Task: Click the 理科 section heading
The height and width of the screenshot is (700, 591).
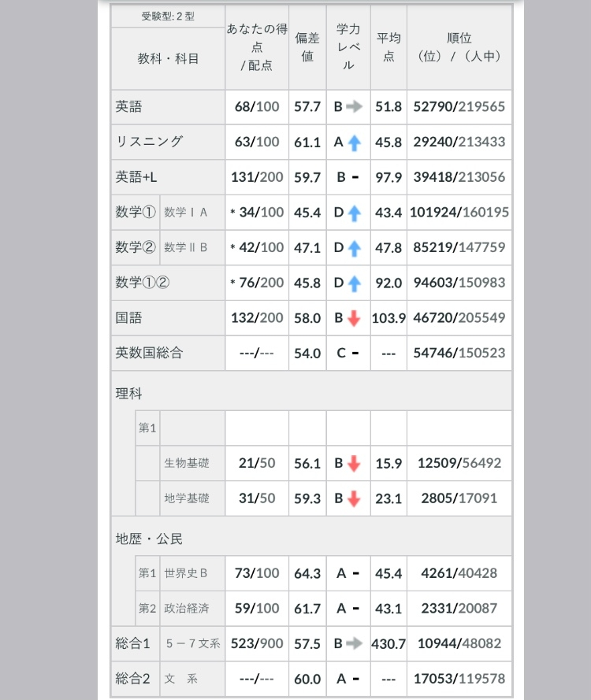Action: coord(128,394)
